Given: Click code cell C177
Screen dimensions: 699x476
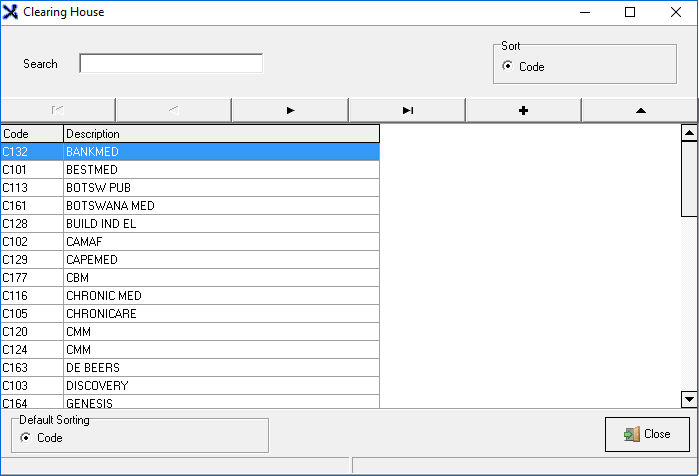Looking at the screenshot, I should (x=32, y=278).
